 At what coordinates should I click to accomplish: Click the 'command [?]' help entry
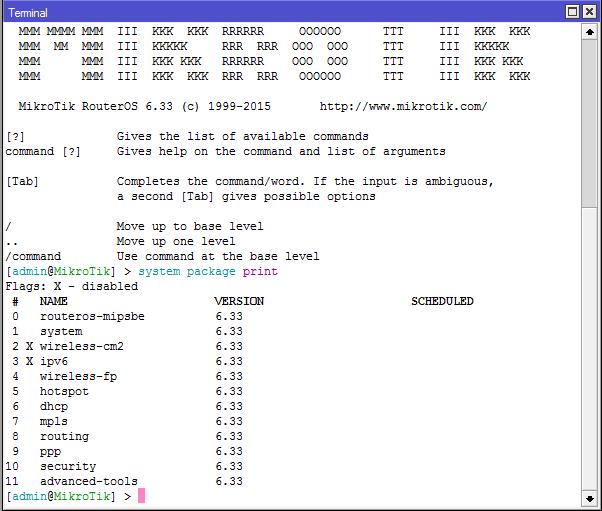tap(43, 151)
